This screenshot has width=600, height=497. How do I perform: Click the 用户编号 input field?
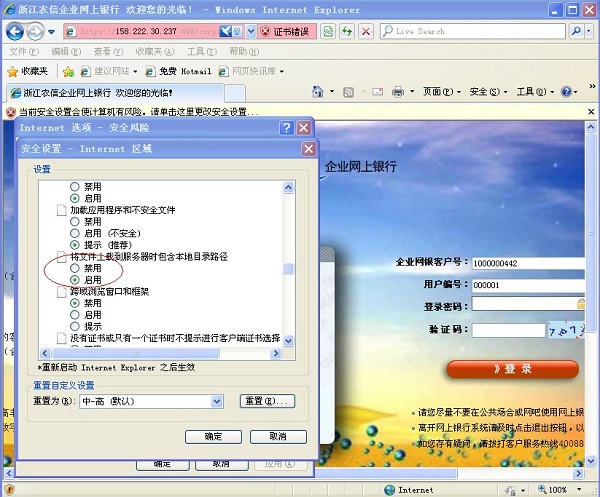tap(528, 285)
